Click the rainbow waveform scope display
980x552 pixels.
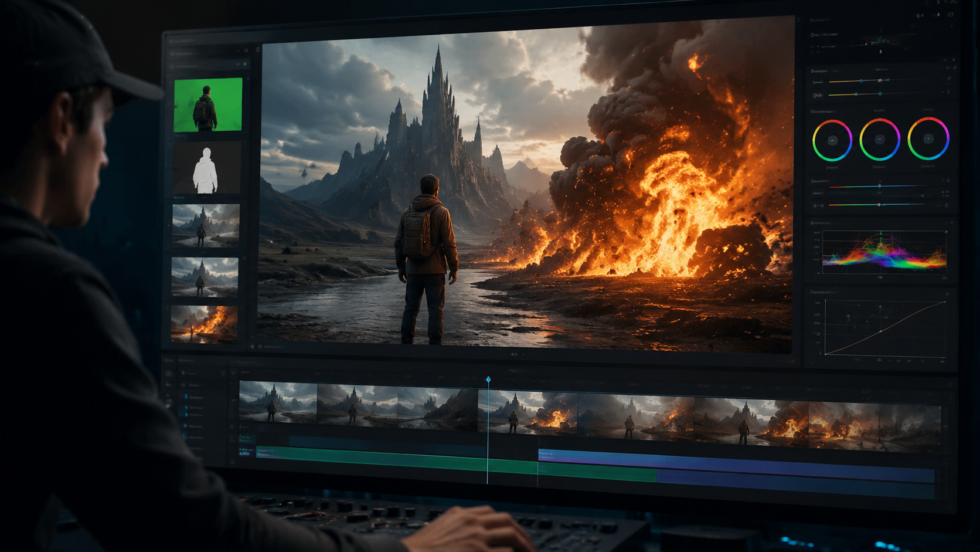click(x=884, y=251)
